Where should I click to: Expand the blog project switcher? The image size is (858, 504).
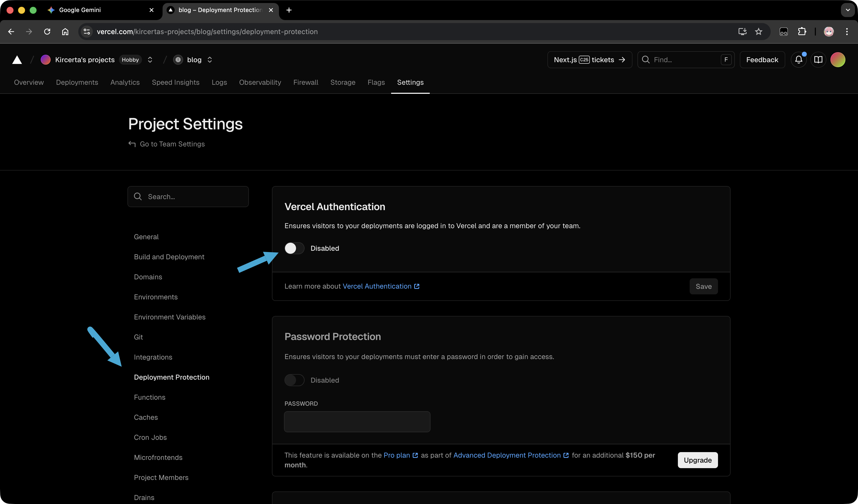click(210, 60)
